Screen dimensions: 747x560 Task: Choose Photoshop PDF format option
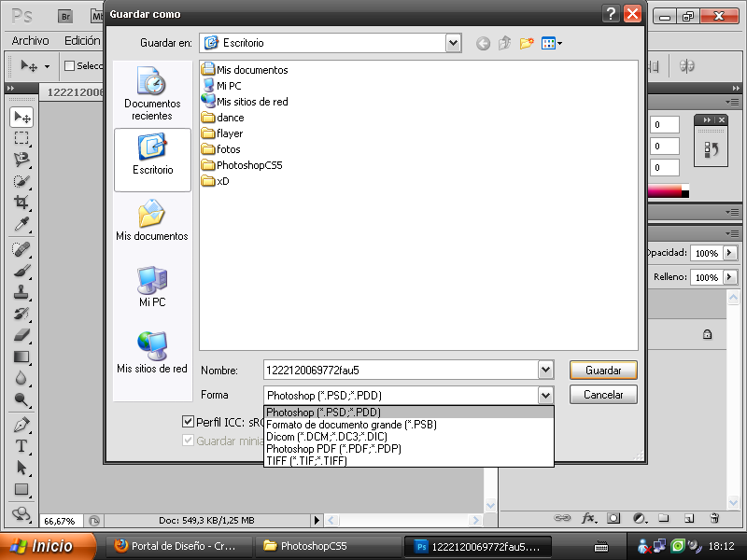tap(409, 449)
